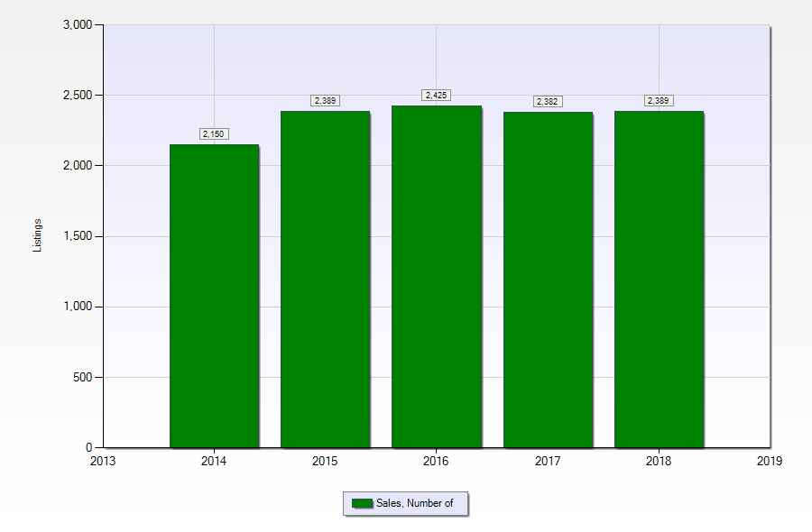Viewport: 812px width, 532px height.
Task: Click the 2019 x-axis label
Action: [x=770, y=461]
